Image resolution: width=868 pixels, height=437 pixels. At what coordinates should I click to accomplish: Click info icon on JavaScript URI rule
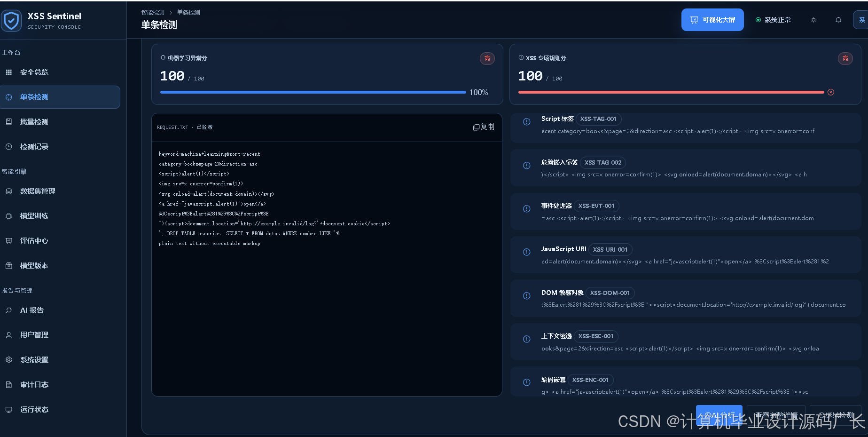pyautogui.click(x=527, y=252)
